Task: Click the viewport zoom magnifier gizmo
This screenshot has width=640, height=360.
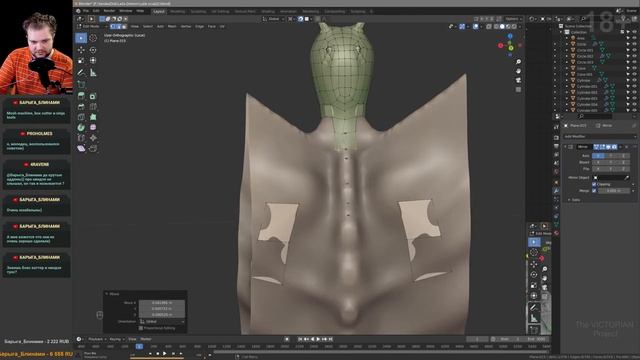Action: [518, 62]
